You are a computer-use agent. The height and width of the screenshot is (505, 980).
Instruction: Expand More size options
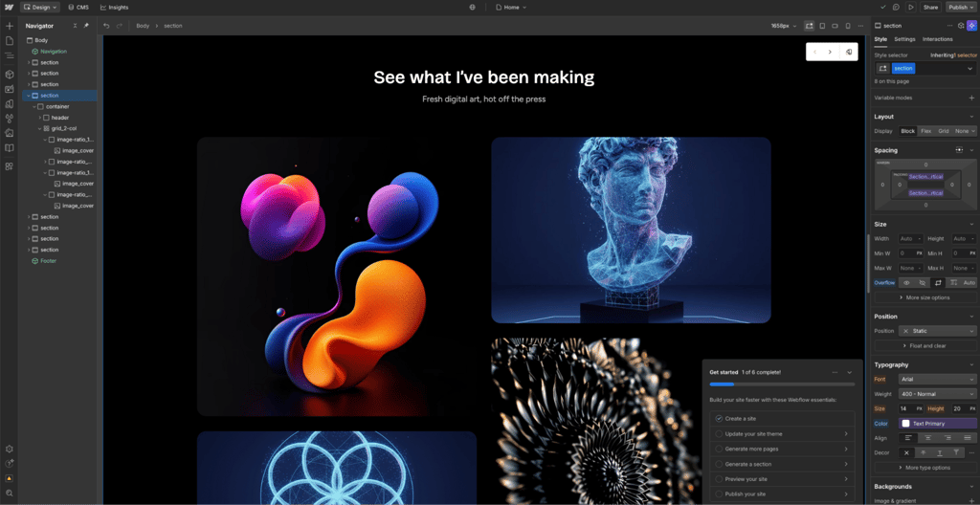click(x=925, y=297)
